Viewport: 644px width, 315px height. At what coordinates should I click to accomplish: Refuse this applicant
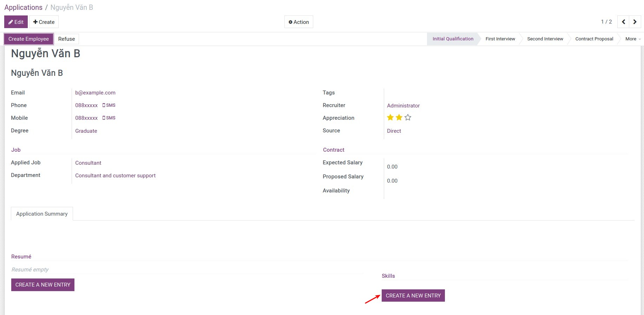tap(66, 39)
